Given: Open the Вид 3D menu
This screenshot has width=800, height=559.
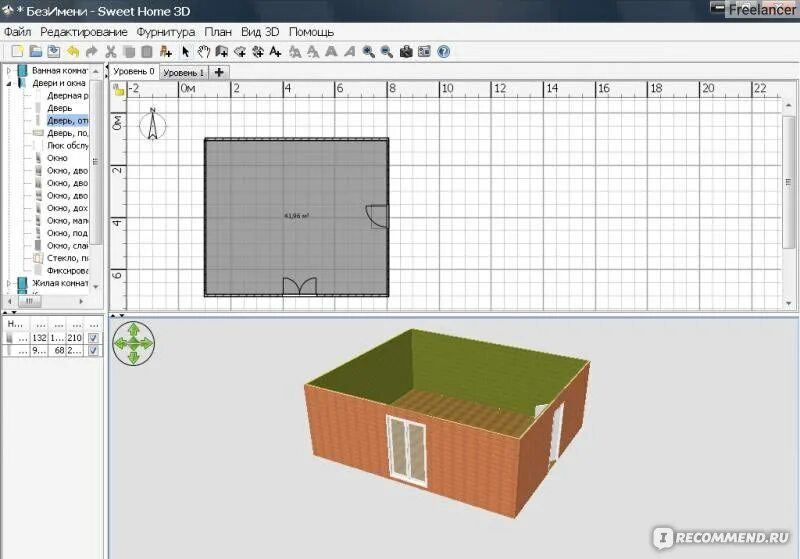Looking at the screenshot, I should pos(260,32).
